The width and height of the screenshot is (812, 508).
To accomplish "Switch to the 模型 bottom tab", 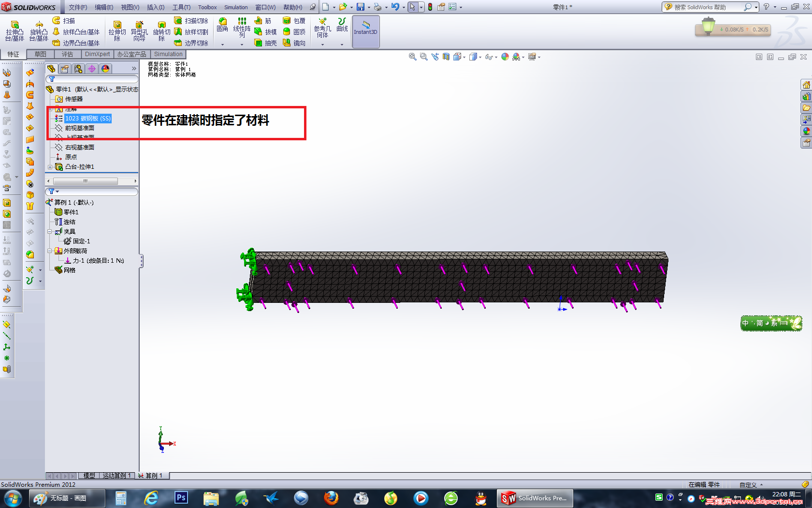I will [89, 476].
